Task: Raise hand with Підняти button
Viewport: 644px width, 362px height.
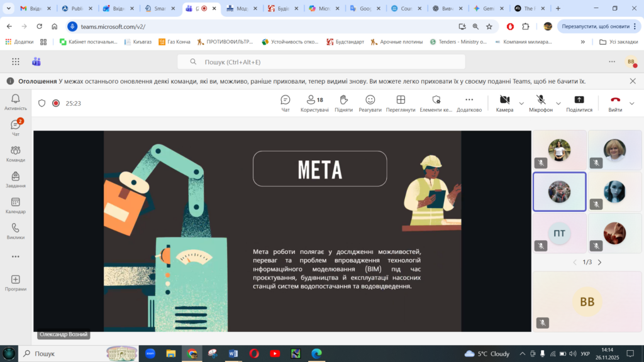Action: point(343,102)
